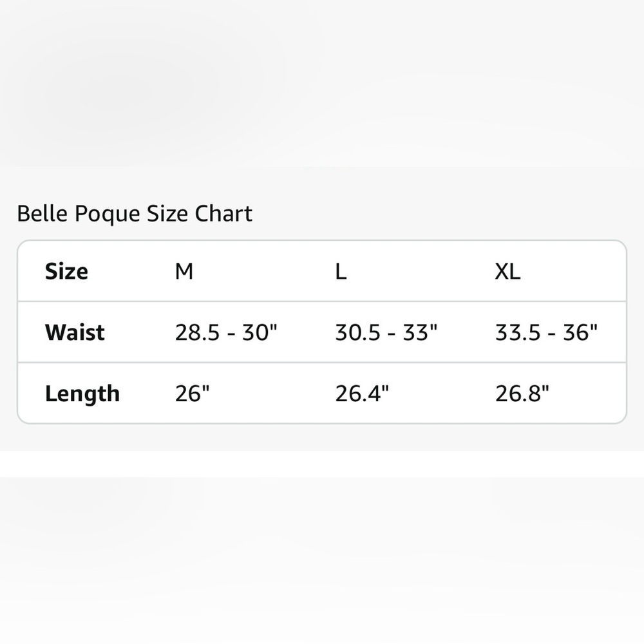This screenshot has width=644, height=644.
Task: Click the 26.4" length cell
Action: [362, 393]
